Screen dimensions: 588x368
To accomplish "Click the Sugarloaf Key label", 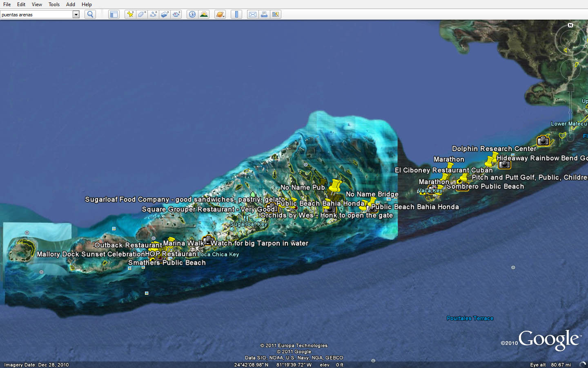I will click(x=248, y=224).
